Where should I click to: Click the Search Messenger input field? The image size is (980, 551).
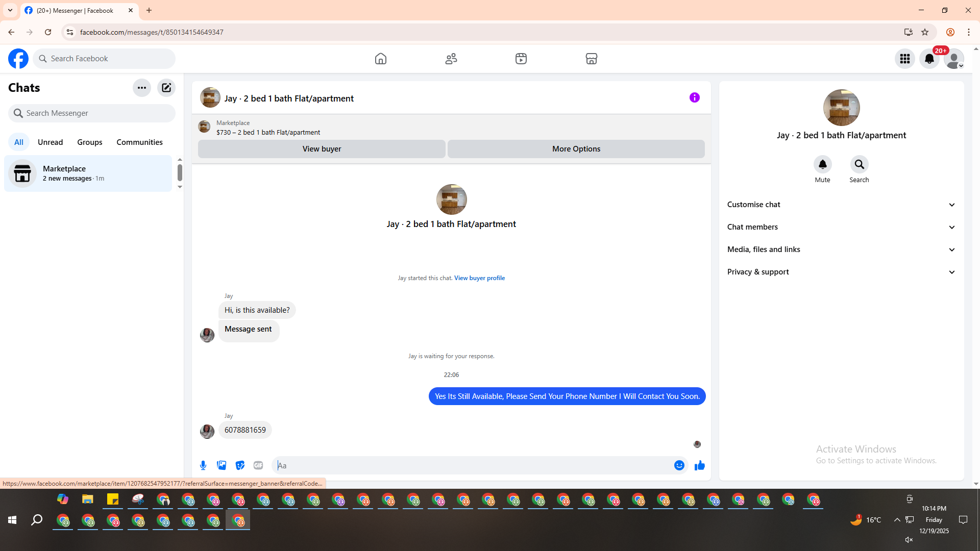(97, 113)
